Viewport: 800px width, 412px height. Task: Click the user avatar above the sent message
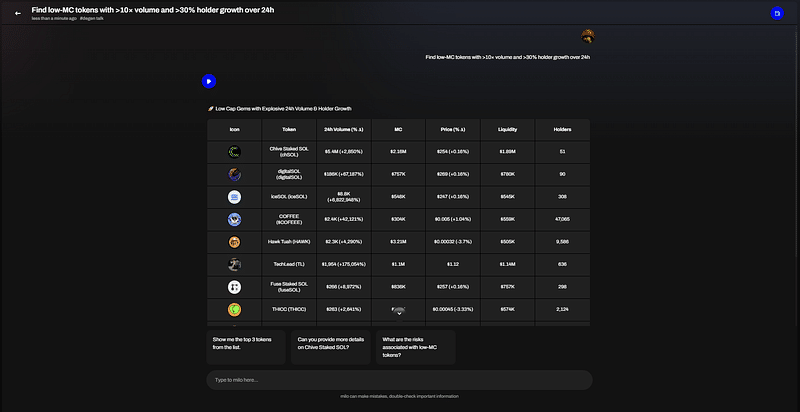(x=589, y=37)
